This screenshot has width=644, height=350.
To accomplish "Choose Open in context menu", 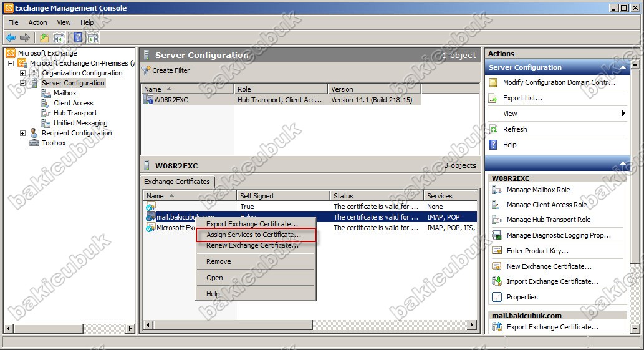I will pos(256,278).
